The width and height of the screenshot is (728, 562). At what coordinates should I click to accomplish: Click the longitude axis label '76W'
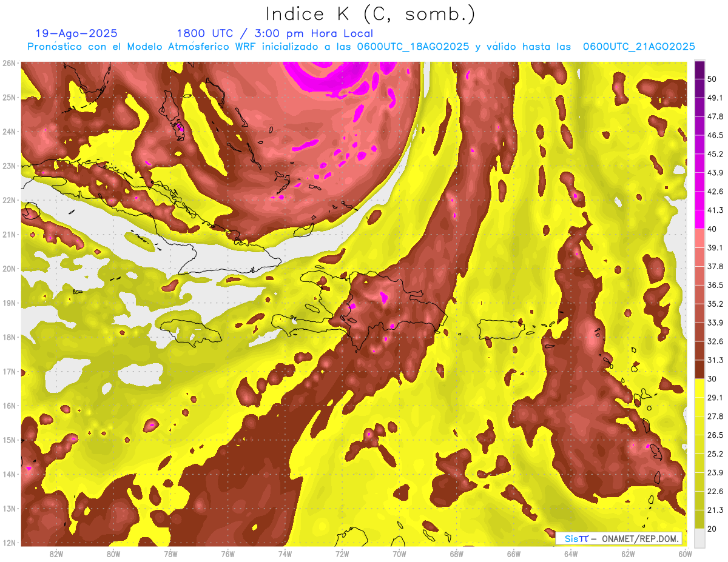[228, 554]
